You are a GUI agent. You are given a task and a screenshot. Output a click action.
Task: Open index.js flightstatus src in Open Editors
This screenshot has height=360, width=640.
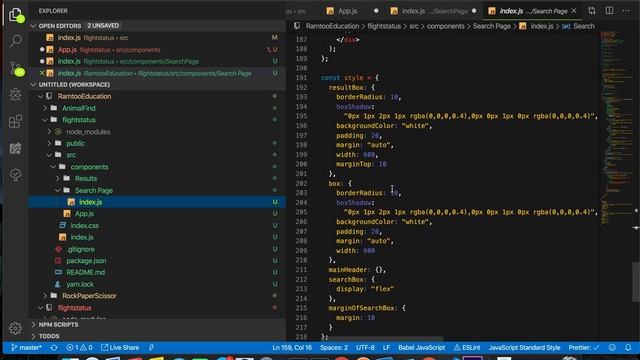pos(157,38)
